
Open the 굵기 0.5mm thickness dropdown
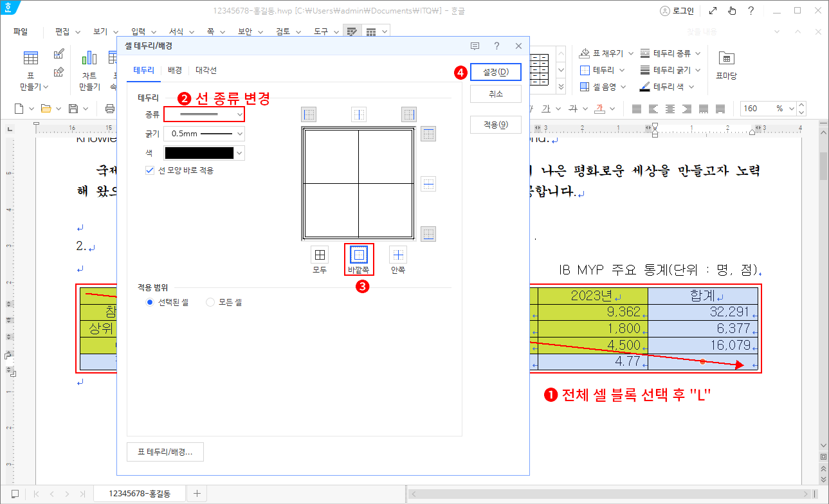click(x=204, y=134)
